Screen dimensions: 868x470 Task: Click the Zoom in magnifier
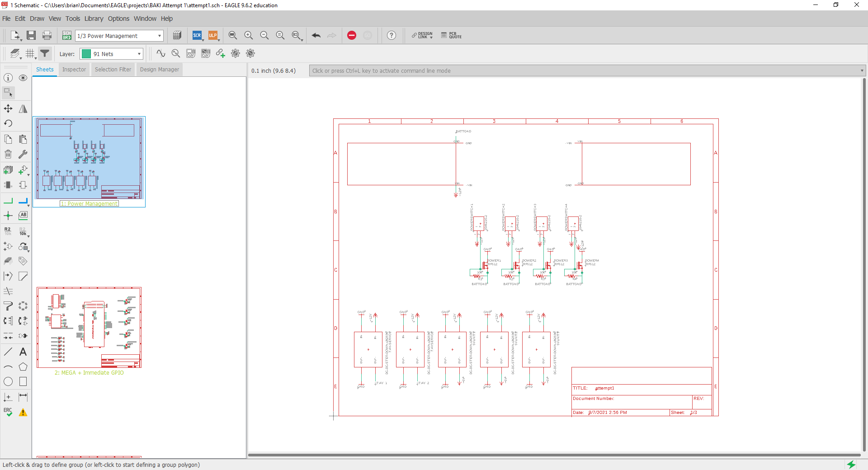pos(249,36)
